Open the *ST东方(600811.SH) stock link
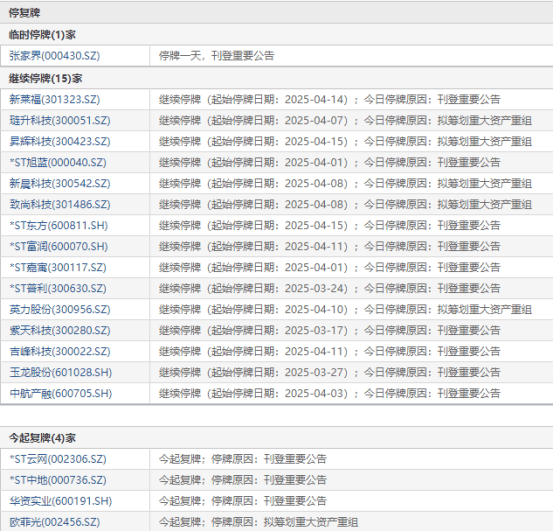 pyautogui.click(x=59, y=225)
